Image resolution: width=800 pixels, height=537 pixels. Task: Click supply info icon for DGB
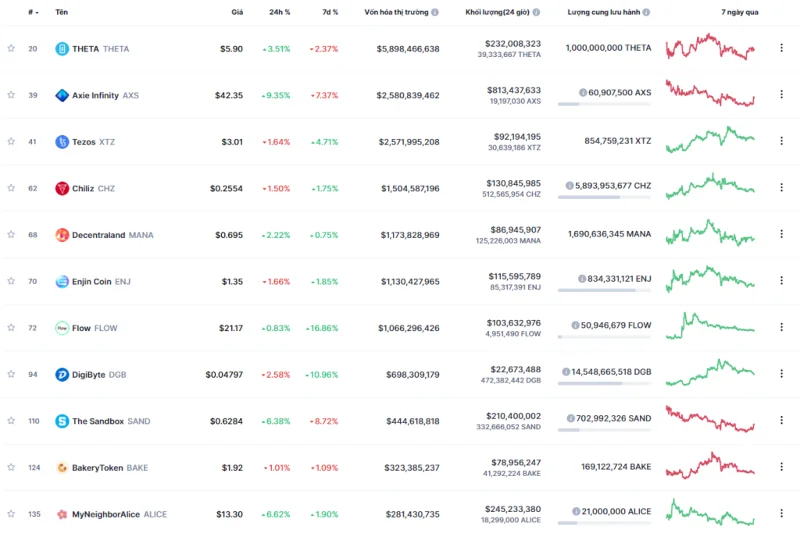[566, 372]
